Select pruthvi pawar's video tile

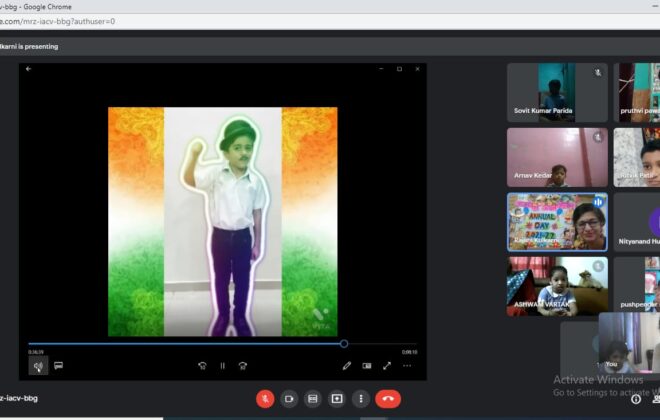pos(637,93)
